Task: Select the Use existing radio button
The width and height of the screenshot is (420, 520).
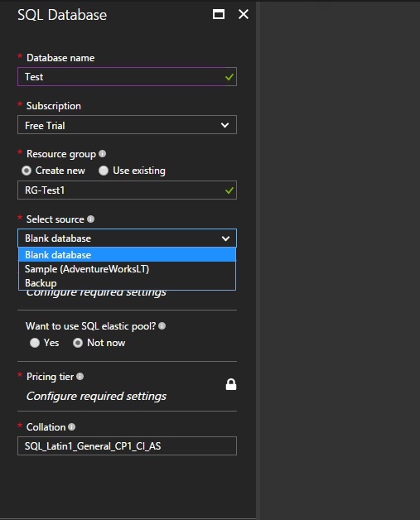Action: [x=104, y=171]
